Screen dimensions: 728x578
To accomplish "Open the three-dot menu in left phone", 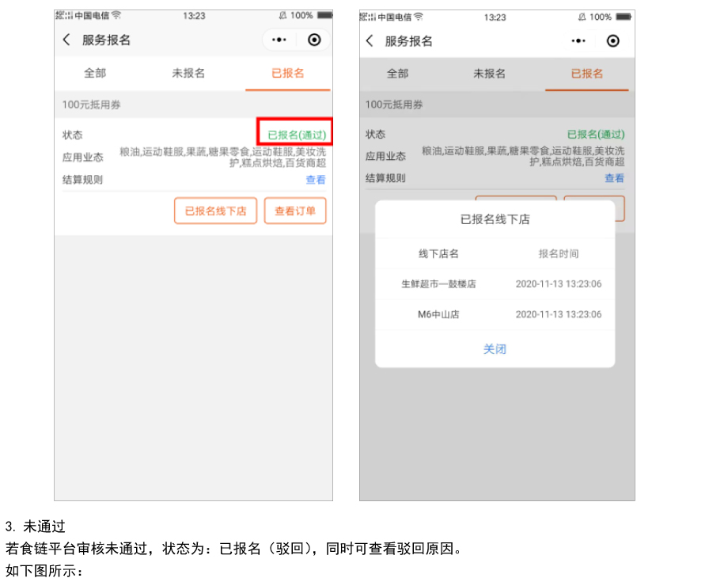I will click(279, 40).
